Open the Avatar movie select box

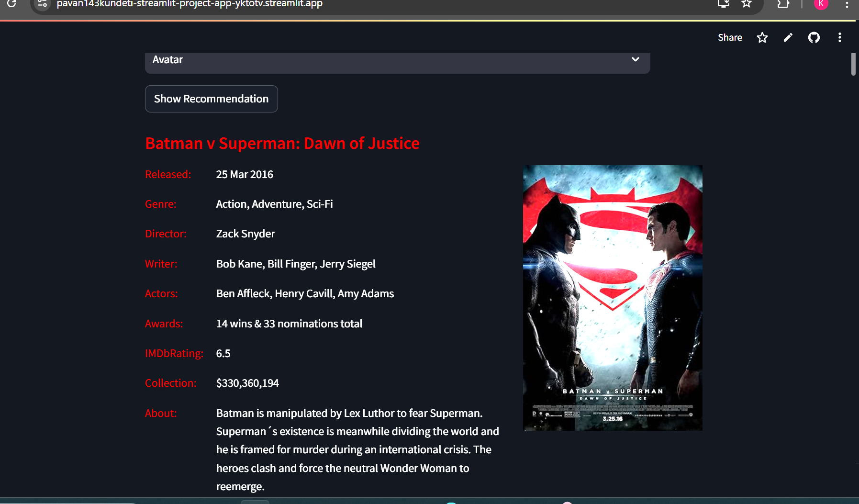(397, 62)
